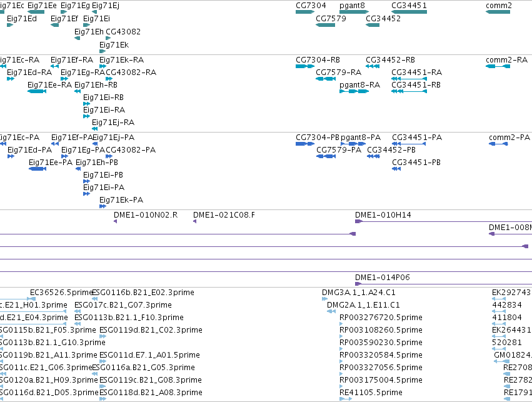The image size is (532, 402).
Task: Select the CG34452 gene bar
Action: pos(373,25)
